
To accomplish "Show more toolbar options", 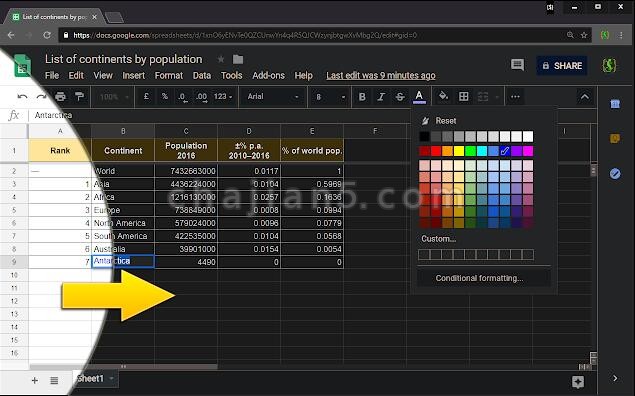I will (515, 97).
